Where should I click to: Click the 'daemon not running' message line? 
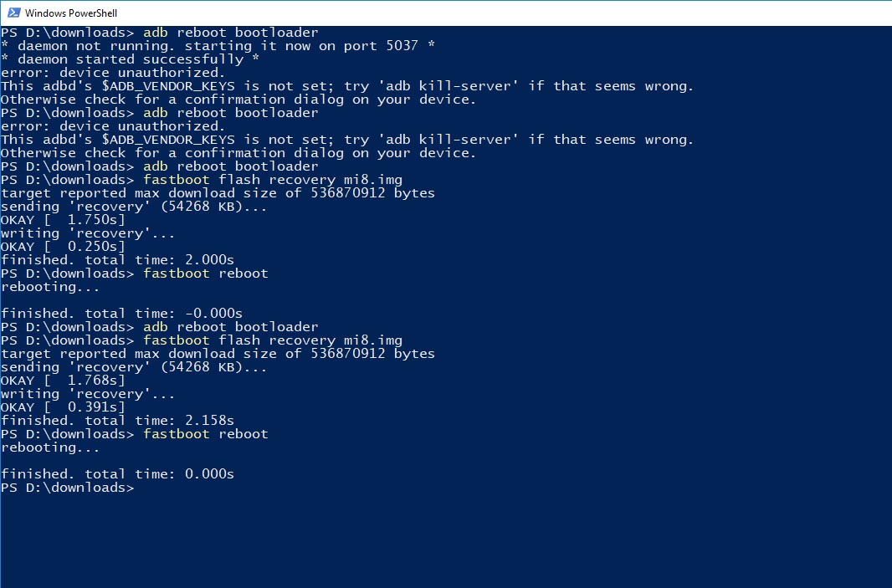click(x=218, y=46)
